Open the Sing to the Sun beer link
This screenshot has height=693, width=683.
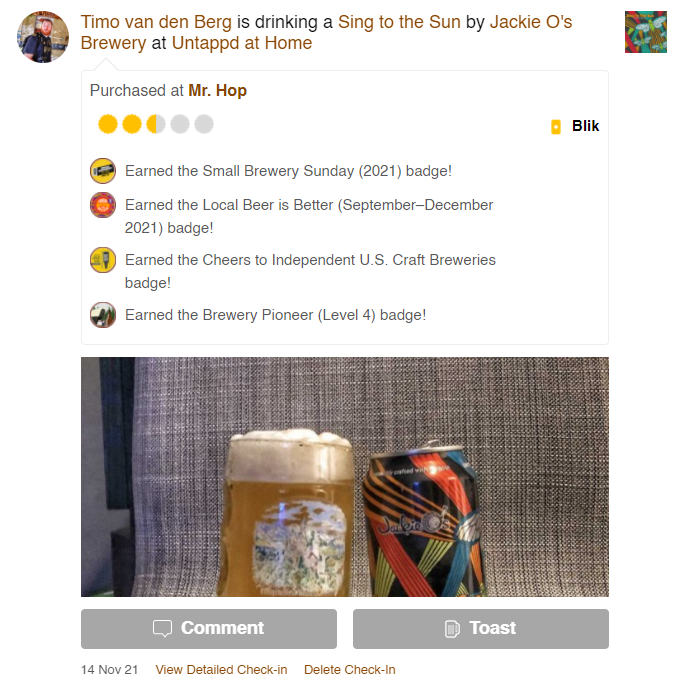(x=399, y=22)
